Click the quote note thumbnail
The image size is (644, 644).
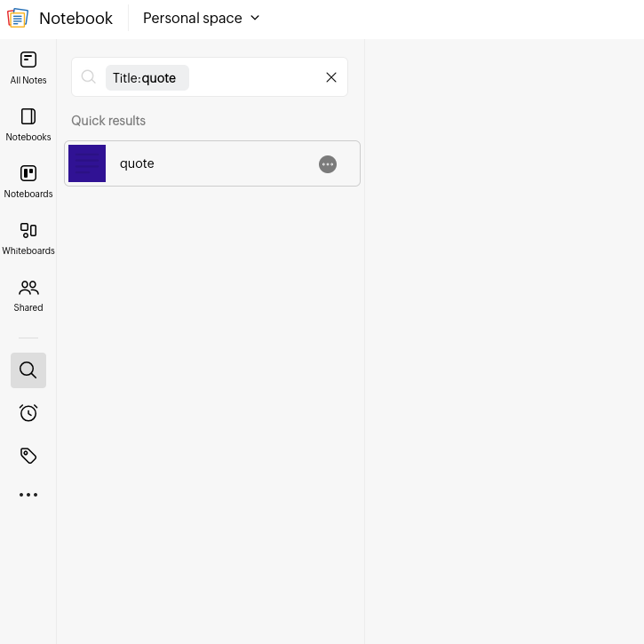pyautogui.click(x=87, y=163)
